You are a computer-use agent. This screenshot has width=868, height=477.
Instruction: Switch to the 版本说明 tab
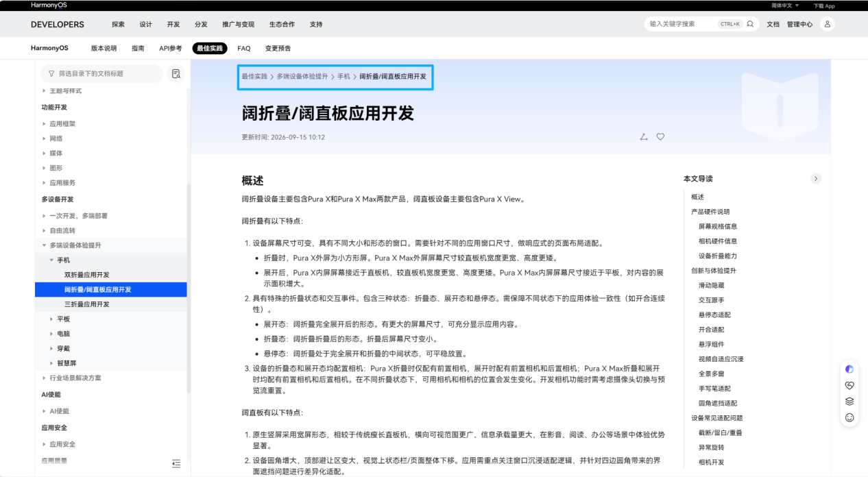point(104,49)
